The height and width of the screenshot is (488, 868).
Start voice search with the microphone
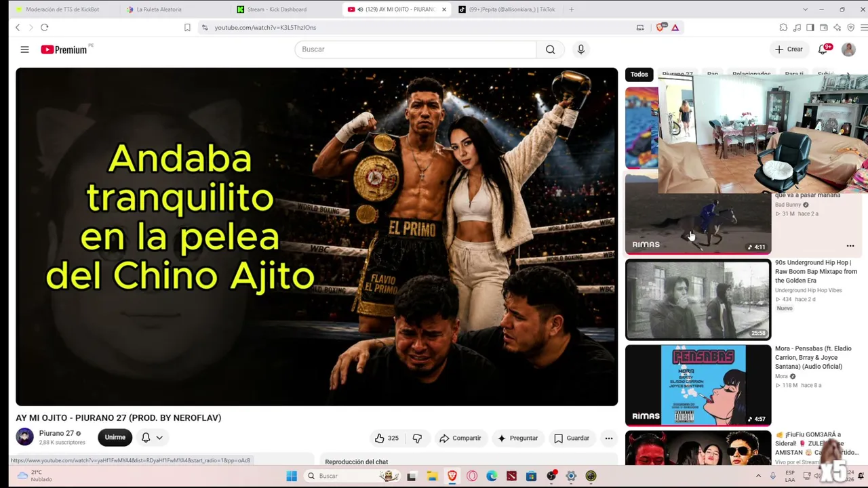[x=580, y=49]
